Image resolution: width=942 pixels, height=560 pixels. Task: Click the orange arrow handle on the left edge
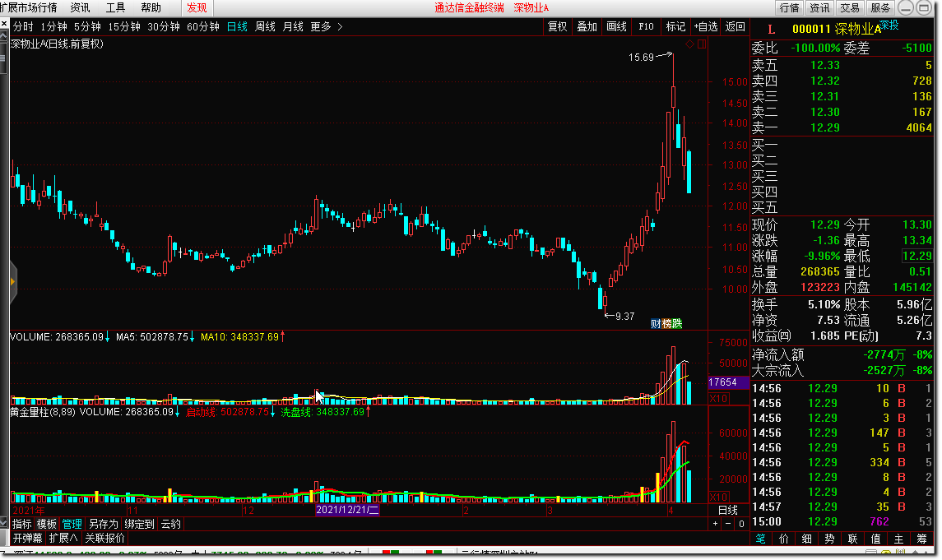click(x=12, y=281)
